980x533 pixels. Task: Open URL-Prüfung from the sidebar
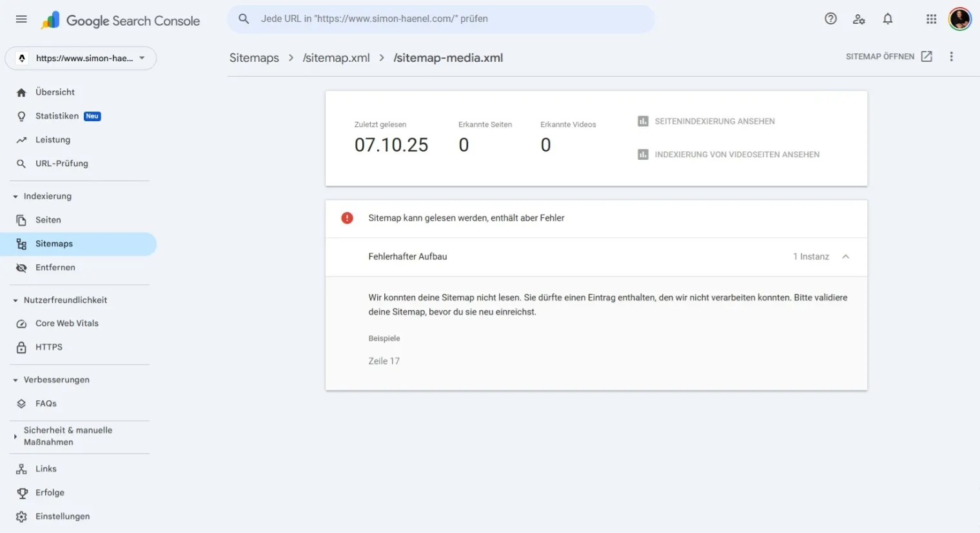pyautogui.click(x=61, y=164)
